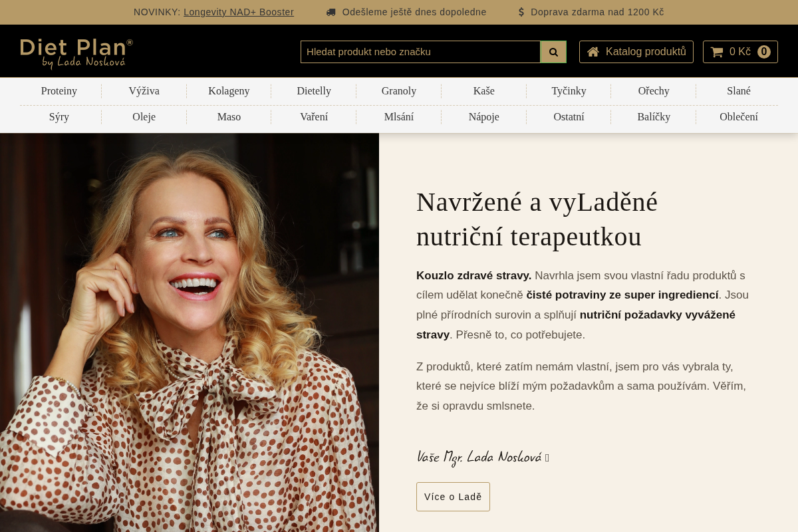Click the Diet Plan logo

pyautogui.click(x=76, y=53)
